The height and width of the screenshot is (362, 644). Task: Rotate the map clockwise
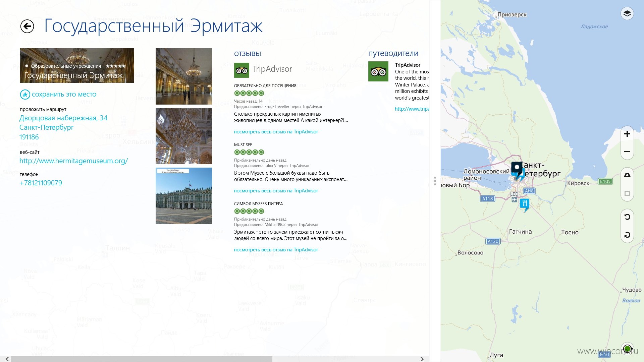pos(627,235)
